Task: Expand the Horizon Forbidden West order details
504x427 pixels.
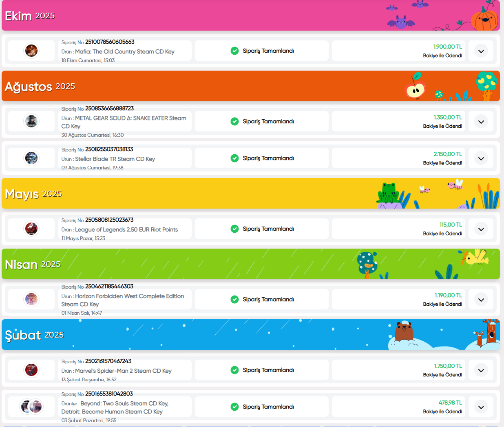Action: coord(481,300)
